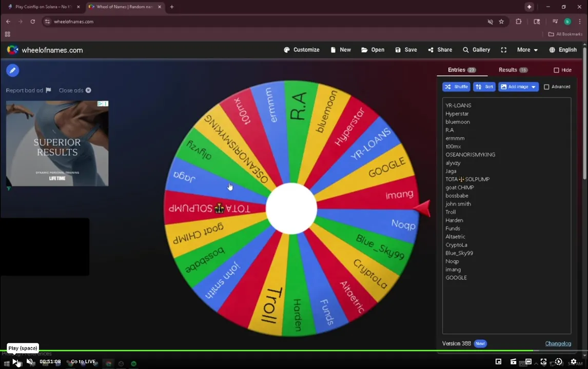The width and height of the screenshot is (588, 369).
Task: Shuffle the entries list
Action: click(456, 87)
